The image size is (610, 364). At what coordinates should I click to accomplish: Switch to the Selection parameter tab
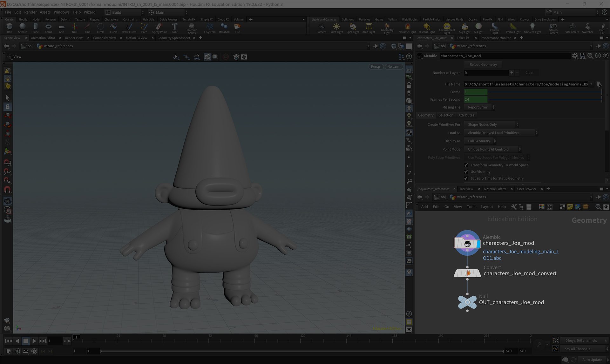tap(446, 115)
